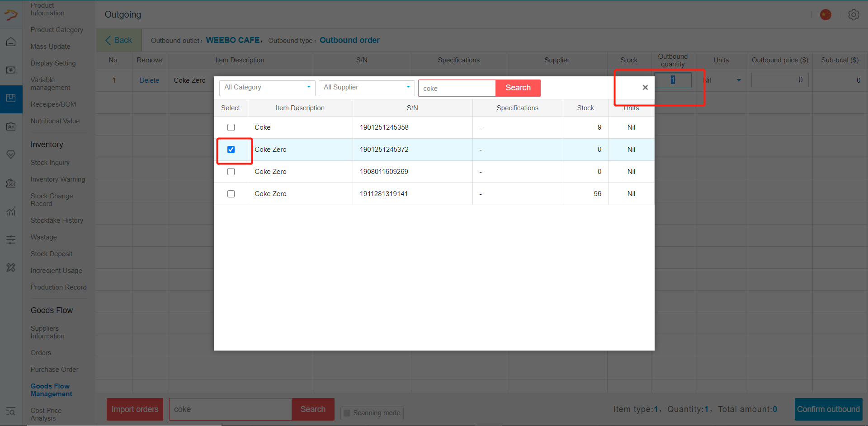Open the member card icon in rail

tap(11, 127)
